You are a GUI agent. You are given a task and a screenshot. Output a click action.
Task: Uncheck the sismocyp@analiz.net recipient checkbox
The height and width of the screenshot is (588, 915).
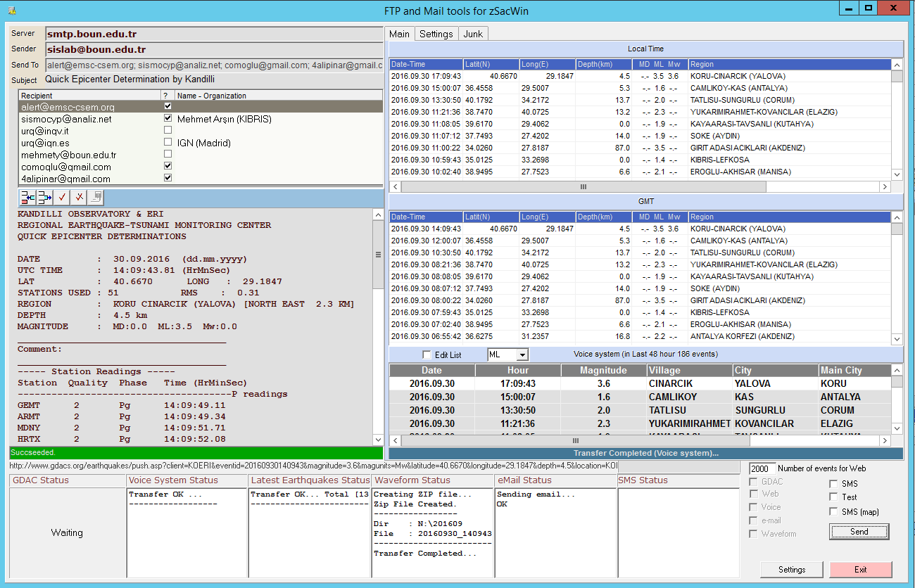pyautogui.click(x=168, y=118)
